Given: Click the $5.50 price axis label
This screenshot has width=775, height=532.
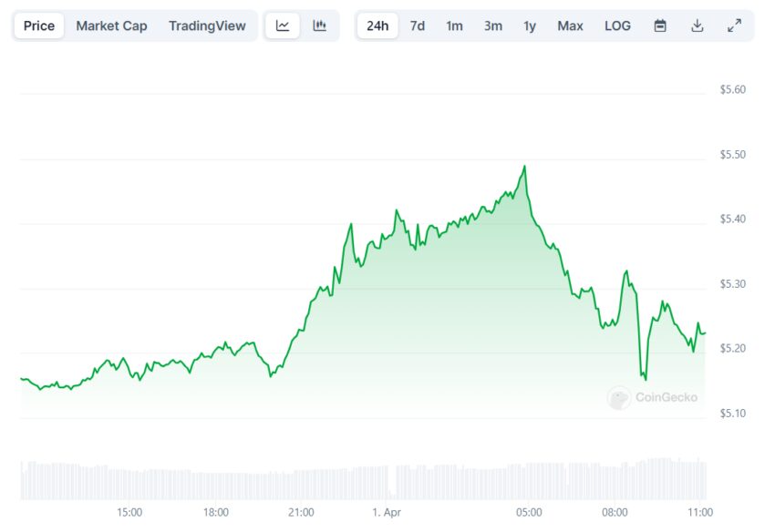Looking at the screenshot, I should [x=732, y=155].
